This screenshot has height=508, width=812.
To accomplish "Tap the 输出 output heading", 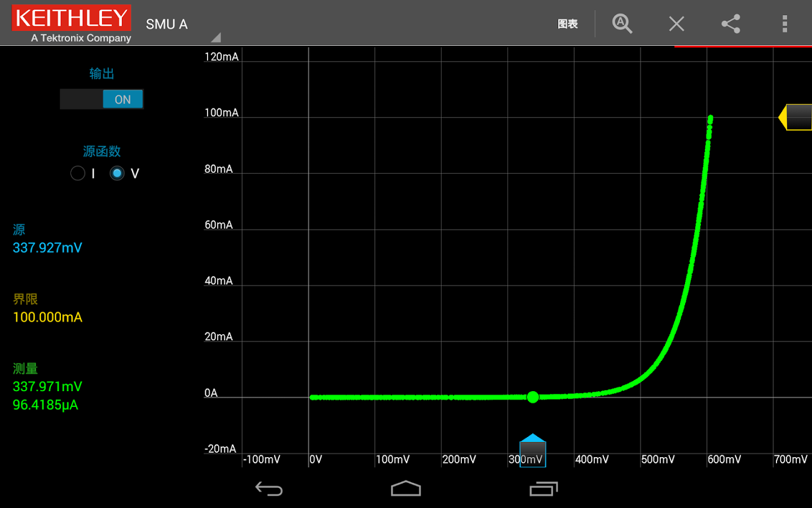I will [x=101, y=73].
